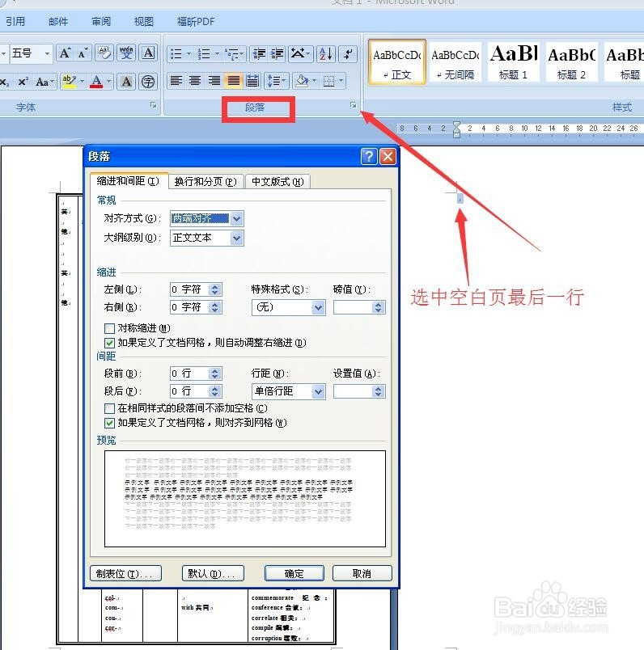This screenshot has height=650, width=644.
Task: Expand the Change Case Aa dropdown
Action: (x=53, y=82)
